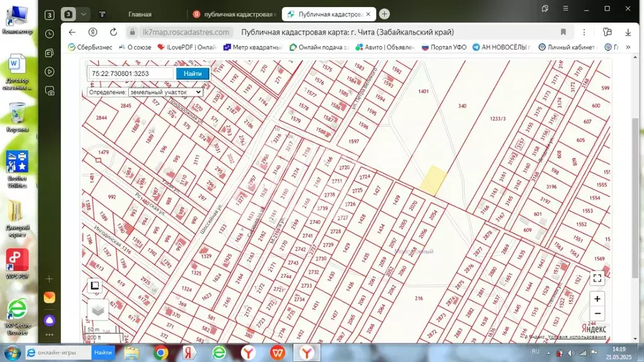Open Yandex home button in address bar
Image resolution: width=644 pixels, height=362 pixels.
coord(93,32)
